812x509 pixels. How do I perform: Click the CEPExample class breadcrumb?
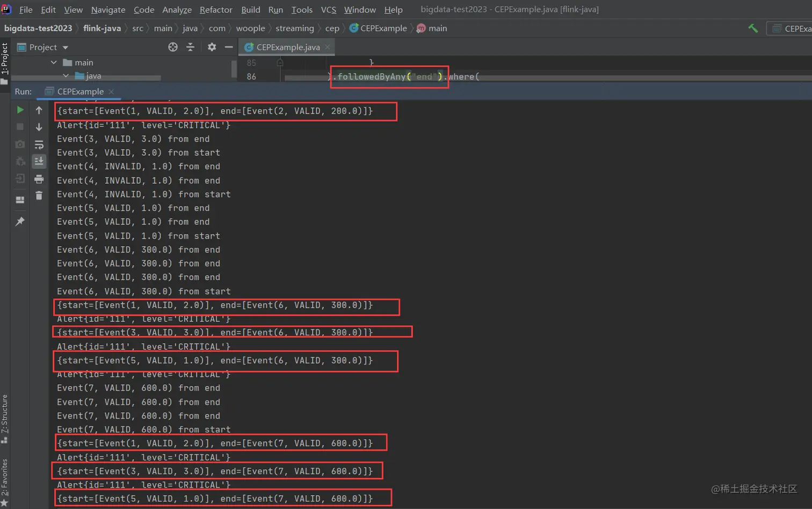(378, 28)
